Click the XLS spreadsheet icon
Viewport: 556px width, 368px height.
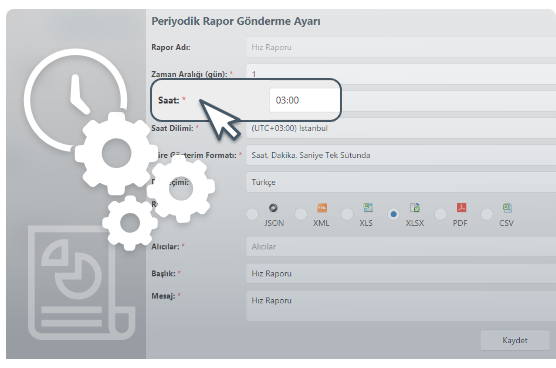coord(368,207)
